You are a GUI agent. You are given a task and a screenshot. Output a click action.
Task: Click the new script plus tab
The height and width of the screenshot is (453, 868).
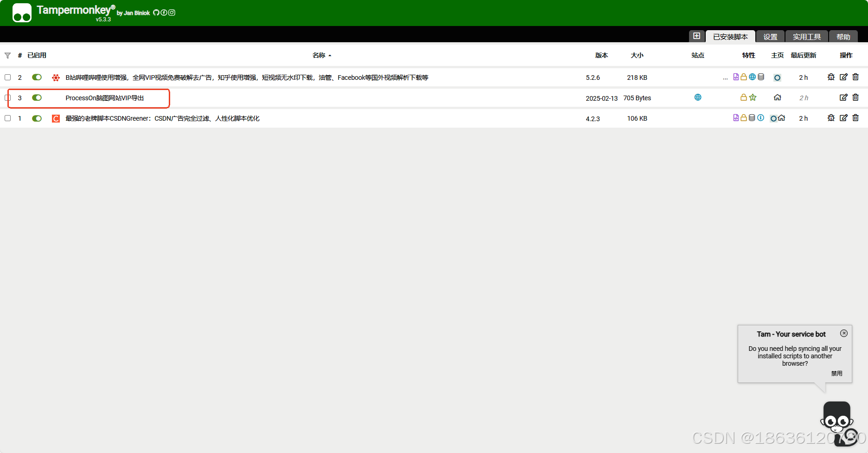pyautogui.click(x=696, y=36)
